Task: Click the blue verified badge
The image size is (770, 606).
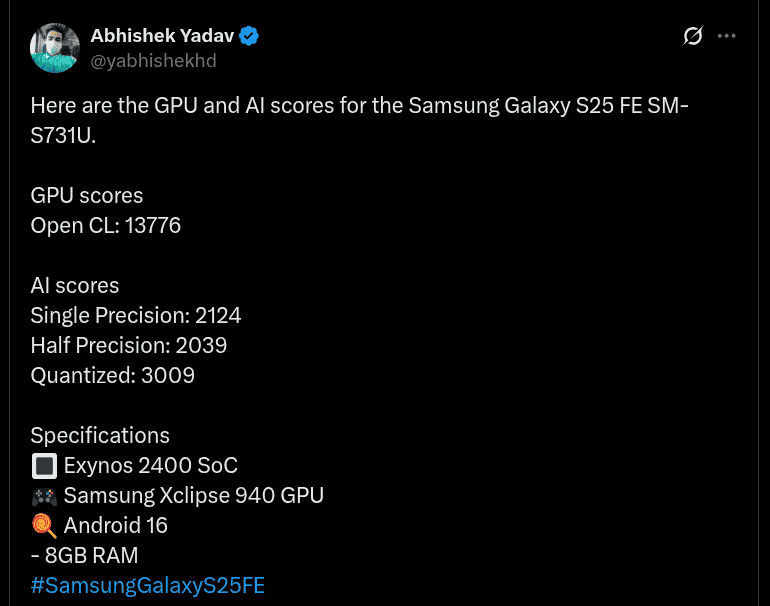Action: pyautogui.click(x=249, y=36)
